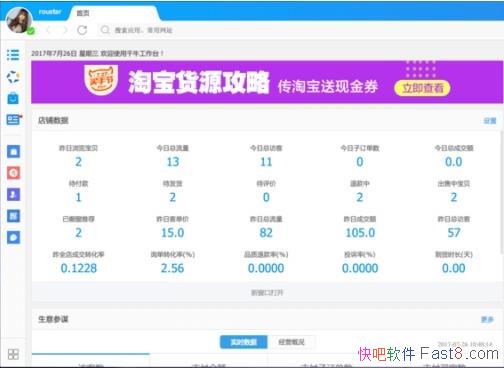Go forward with the right arrow

tap(65, 30)
